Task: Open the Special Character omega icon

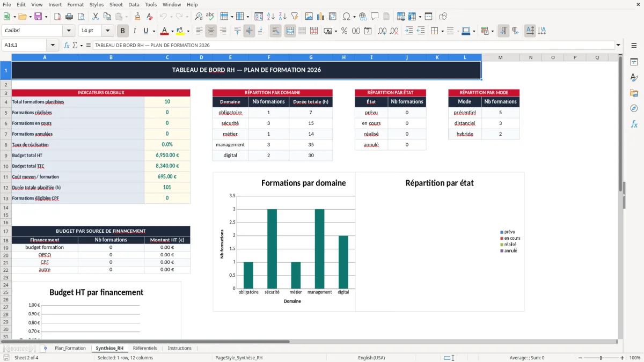Action: point(346,17)
